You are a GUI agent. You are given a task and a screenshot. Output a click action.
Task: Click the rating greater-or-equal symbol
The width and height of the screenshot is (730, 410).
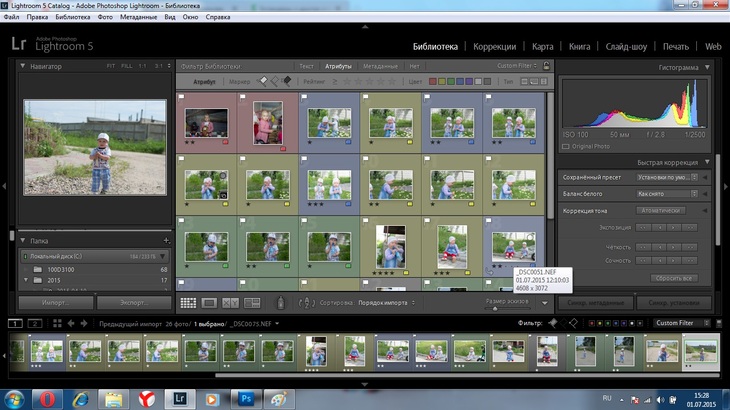click(335, 81)
